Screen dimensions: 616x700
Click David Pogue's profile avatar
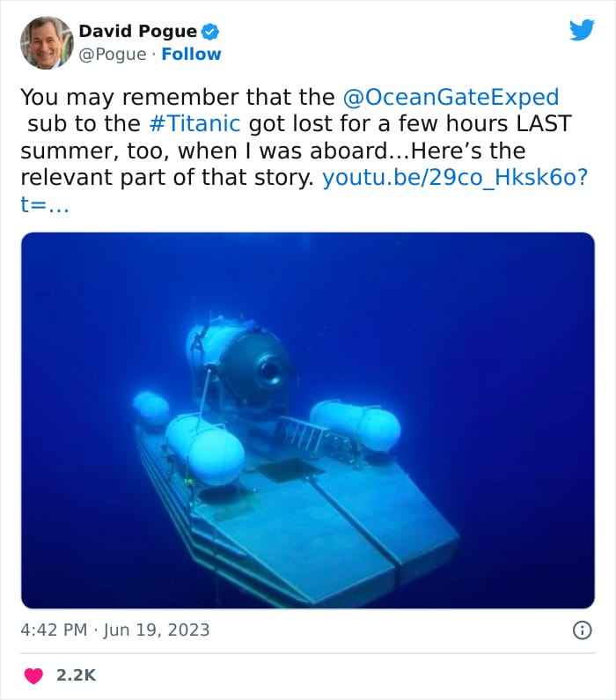click(x=46, y=42)
